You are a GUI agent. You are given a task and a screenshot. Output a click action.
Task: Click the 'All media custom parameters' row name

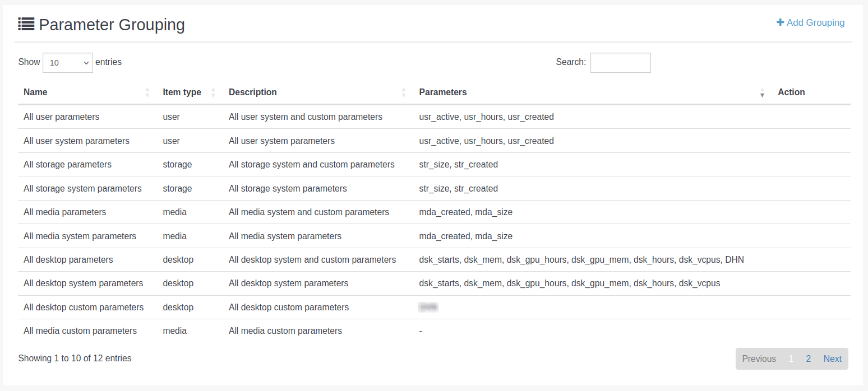click(80, 331)
